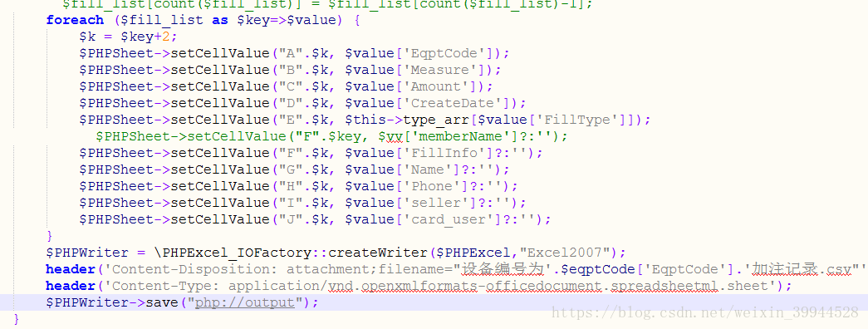Click the openxmlformats-officedocument text

click(482, 287)
